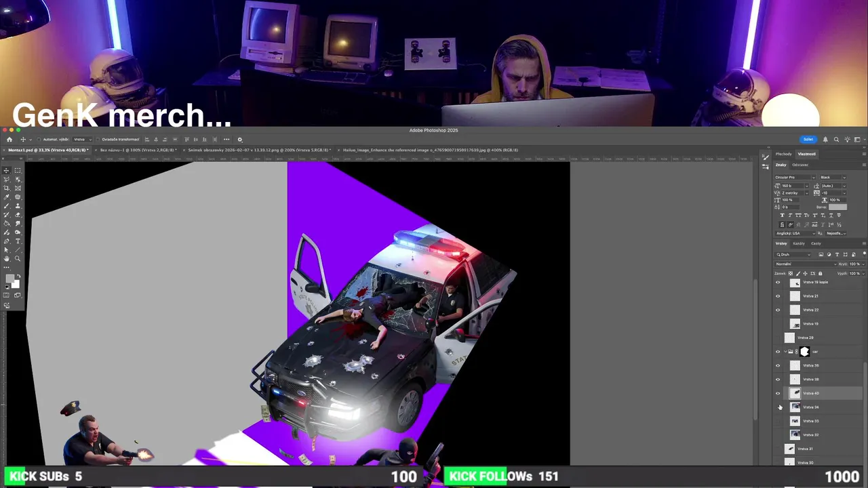This screenshot has height=488, width=868.
Task: Open the Edit Toolbar three-dots menu
Action: click(x=6, y=268)
